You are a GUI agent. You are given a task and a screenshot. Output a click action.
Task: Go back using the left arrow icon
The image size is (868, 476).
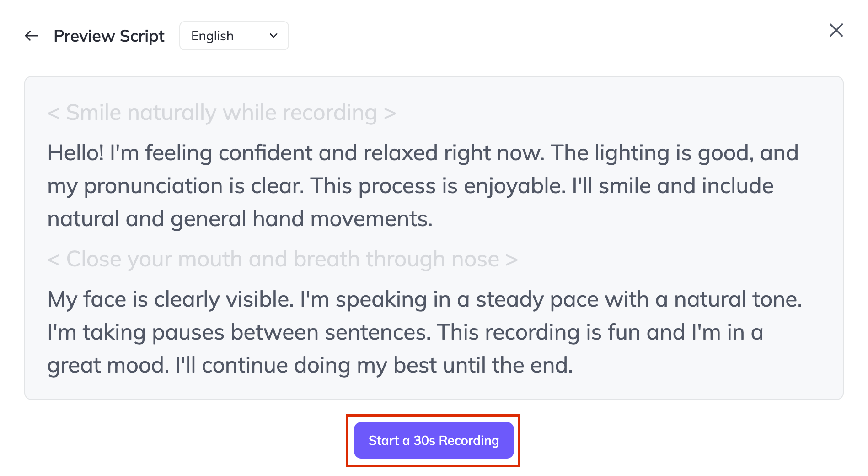[32, 36]
